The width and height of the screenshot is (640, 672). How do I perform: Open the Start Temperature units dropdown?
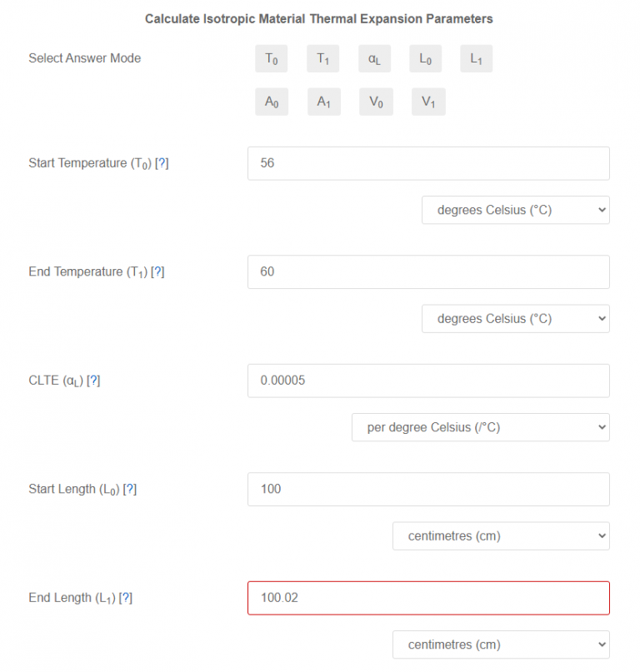point(515,210)
